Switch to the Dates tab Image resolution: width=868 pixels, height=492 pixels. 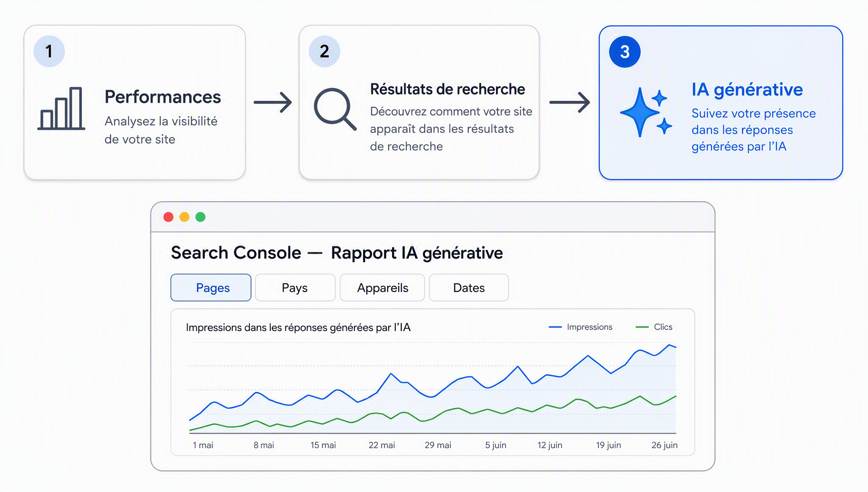(469, 288)
